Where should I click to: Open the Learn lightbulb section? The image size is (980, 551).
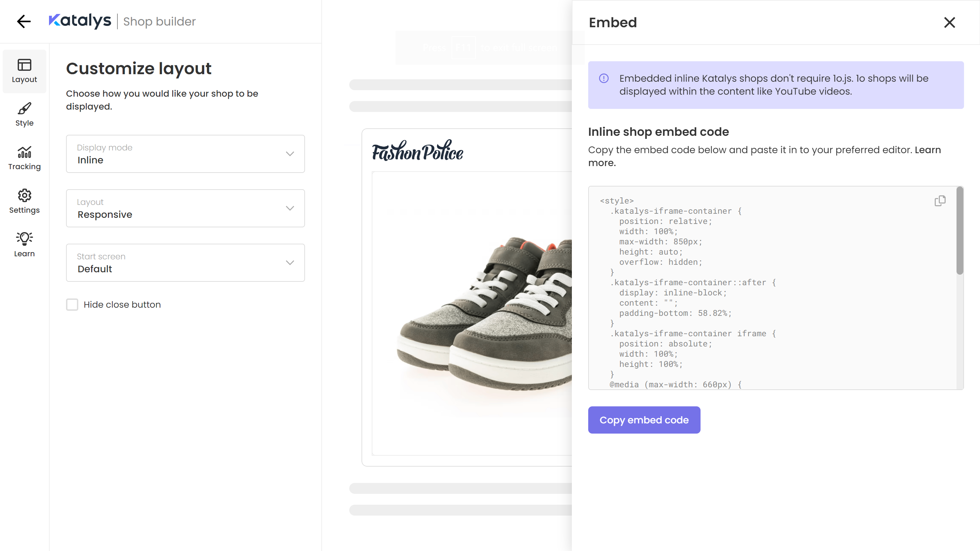(25, 245)
